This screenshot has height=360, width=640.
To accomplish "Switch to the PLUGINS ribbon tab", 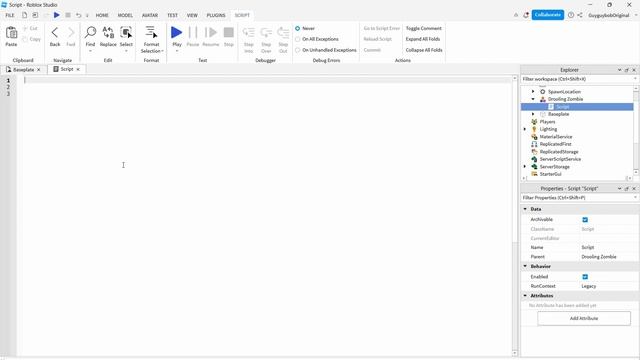I will pyautogui.click(x=216, y=15).
